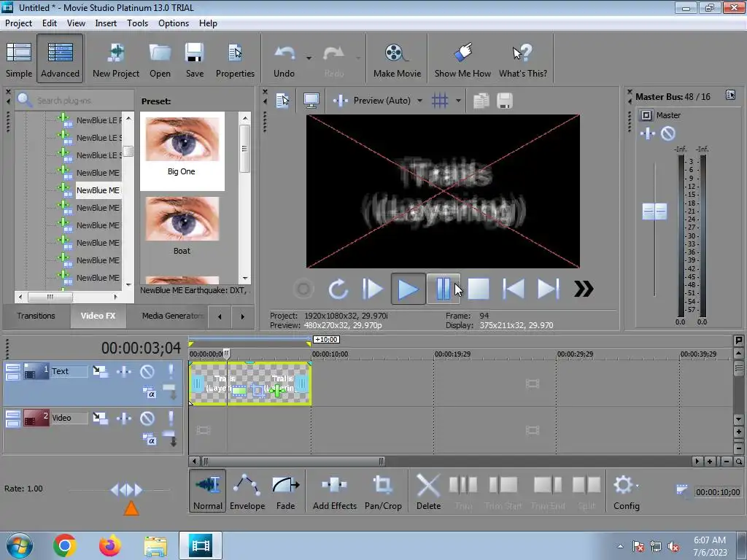Open Track FX on Text track

[x=124, y=371]
